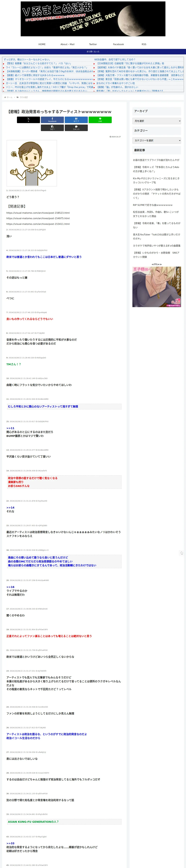Open recent post Kis-My-Ft2とかいうジャニーズ

click(x=156, y=180)
